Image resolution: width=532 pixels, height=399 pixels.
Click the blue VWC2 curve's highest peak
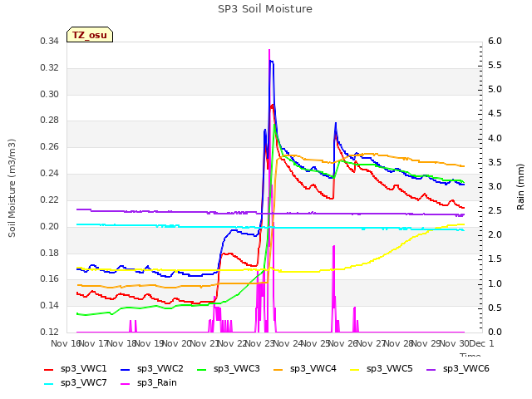point(271,61)
